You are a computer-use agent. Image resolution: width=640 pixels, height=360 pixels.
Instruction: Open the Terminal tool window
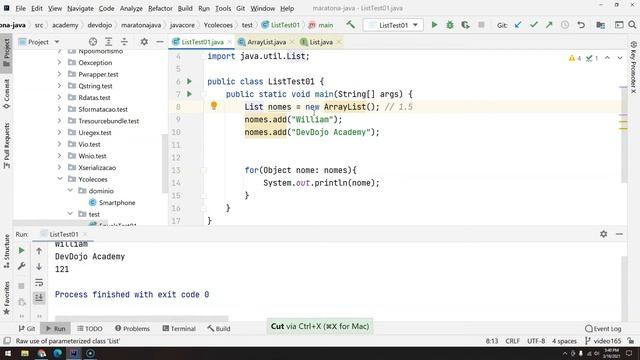click(179, 328)
